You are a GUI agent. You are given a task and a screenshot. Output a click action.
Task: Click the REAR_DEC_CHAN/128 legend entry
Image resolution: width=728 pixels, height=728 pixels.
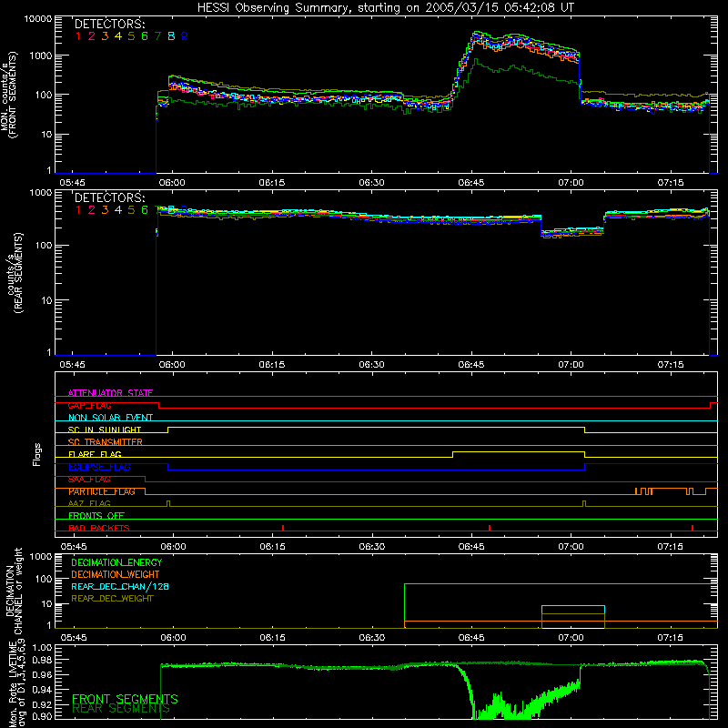pos(120,586)
